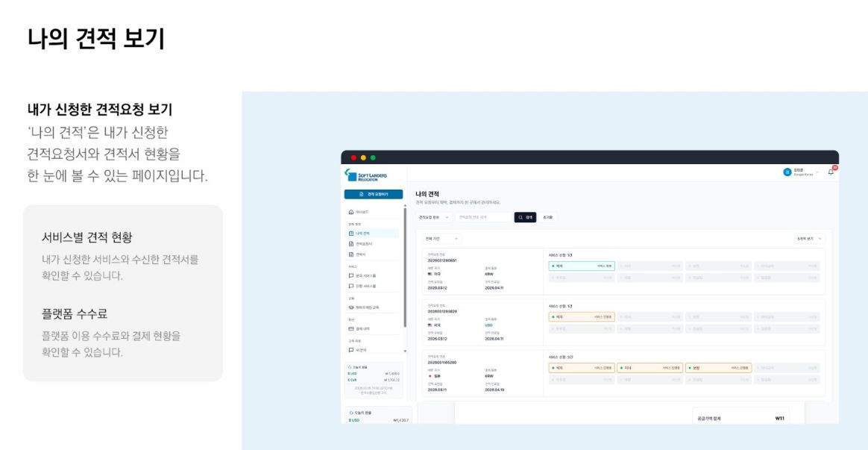Screen dimensions: 868x450
Task: Open the 5개씩 보기 page-size dropdown
Action: (x=809, y=239)
